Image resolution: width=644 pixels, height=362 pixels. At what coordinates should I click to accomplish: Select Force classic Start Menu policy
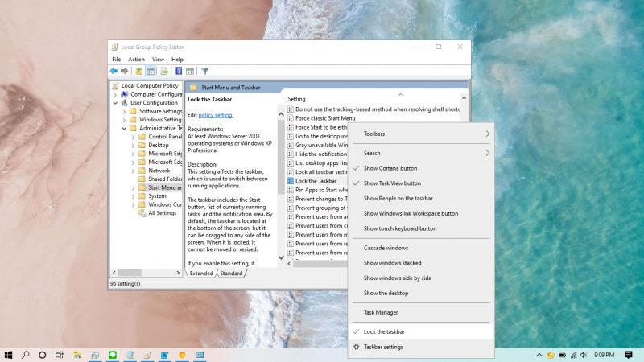[x=321, y=118]
